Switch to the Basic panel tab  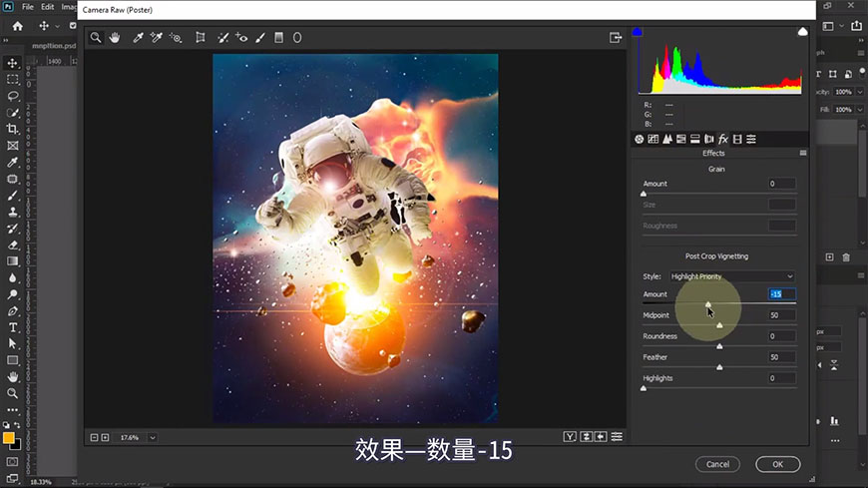[640, 139]
